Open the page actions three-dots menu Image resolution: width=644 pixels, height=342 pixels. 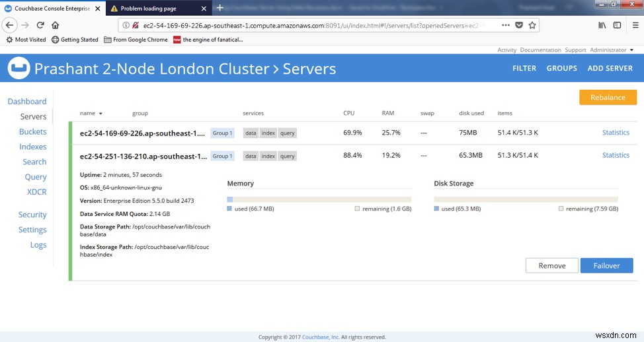[506, 25]
